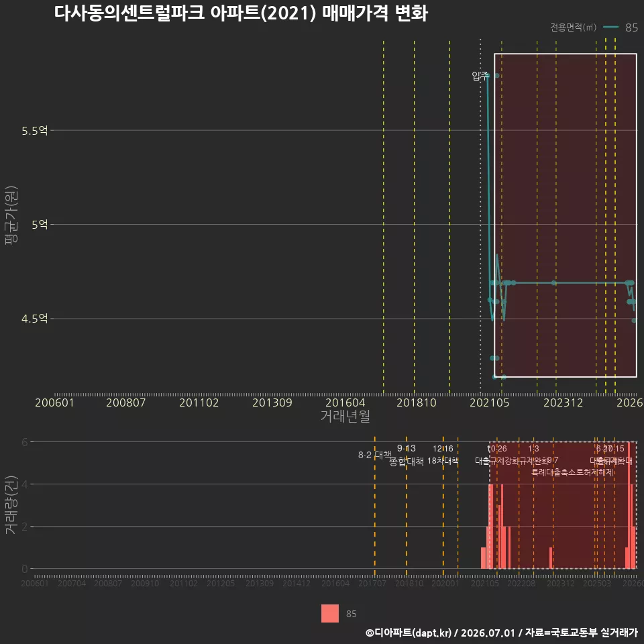Click the 4.5억 y-axis label
Screen dimensions: 644x644
tap(35, 318)
